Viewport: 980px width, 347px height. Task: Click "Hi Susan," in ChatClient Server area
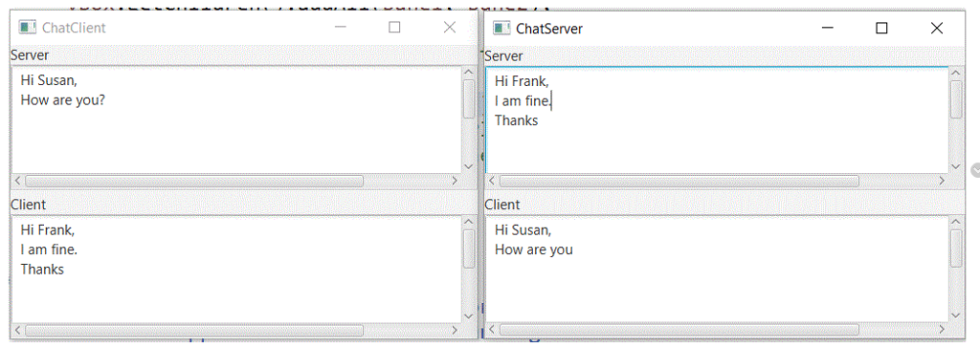(50, 80)
